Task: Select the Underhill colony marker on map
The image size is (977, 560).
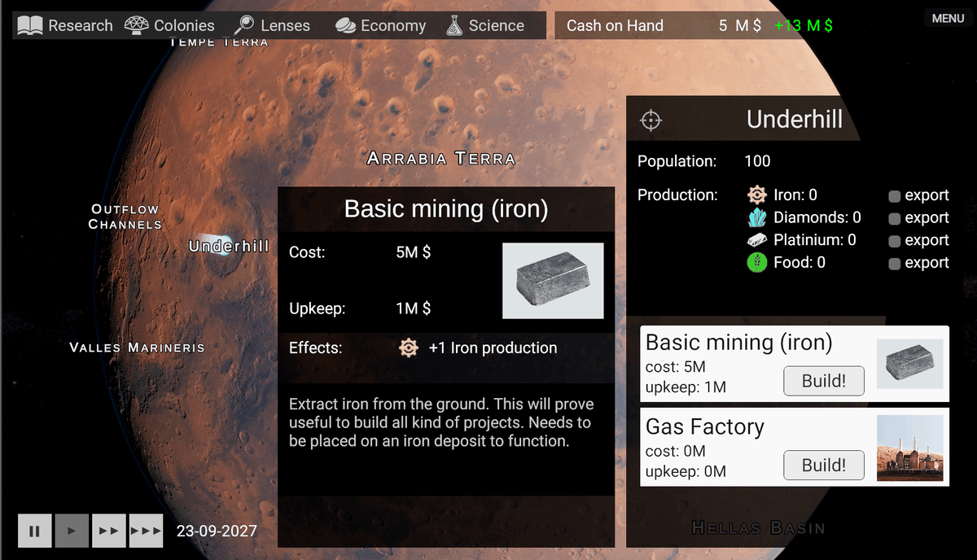Action: tap(221, 245)
